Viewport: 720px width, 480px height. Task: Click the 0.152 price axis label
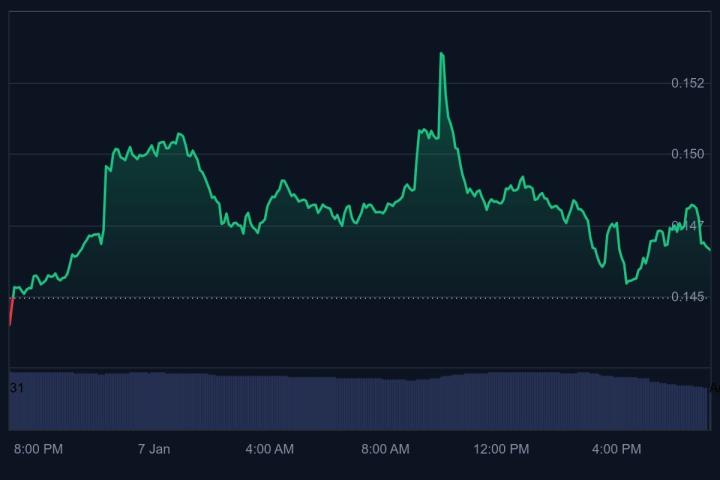coord(687,83)
